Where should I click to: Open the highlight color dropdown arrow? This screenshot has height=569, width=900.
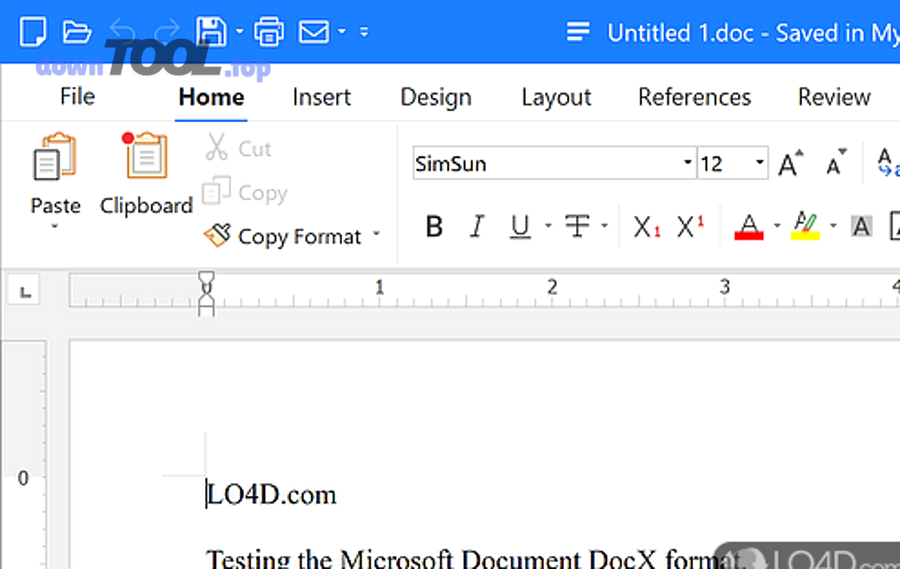(833, 226)
